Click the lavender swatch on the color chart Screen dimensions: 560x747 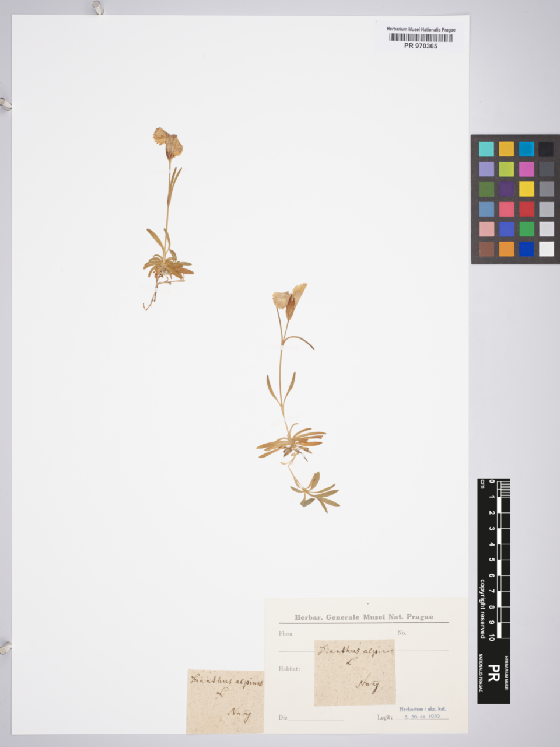coord(487,169)
